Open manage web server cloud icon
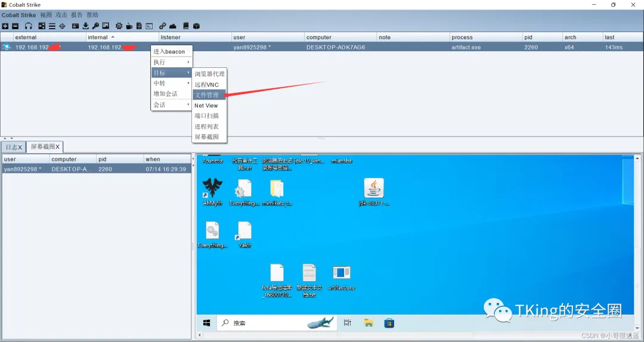 click(173, 26)
